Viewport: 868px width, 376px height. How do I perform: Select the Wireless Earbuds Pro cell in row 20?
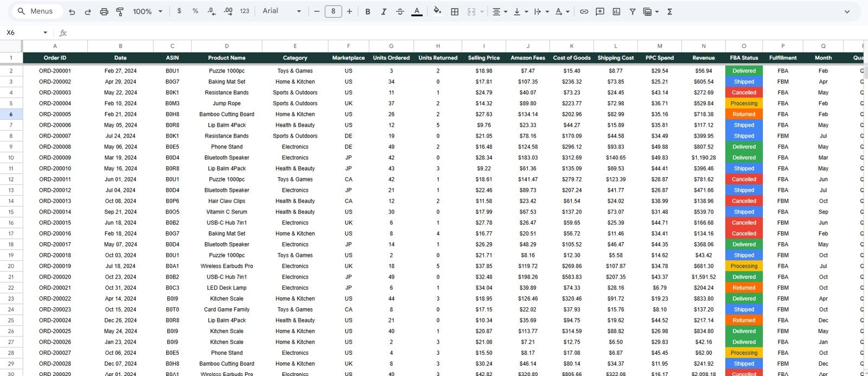pos(227,266)
